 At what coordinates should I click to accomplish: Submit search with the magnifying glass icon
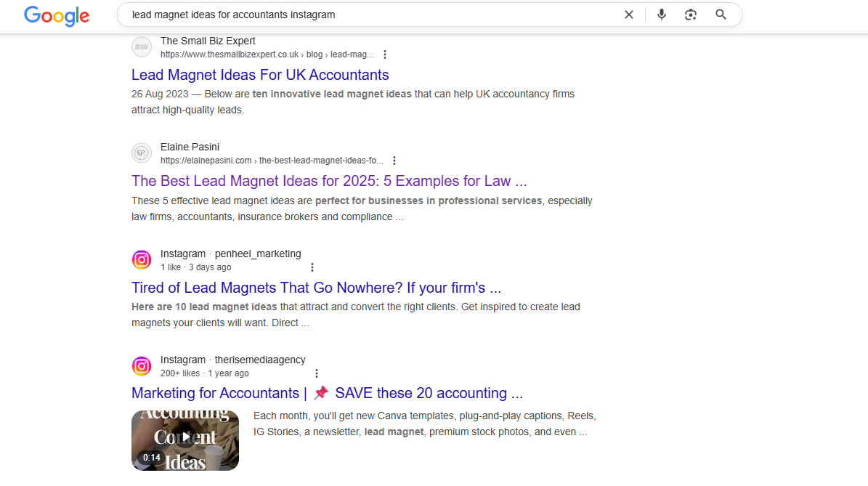click(721, 15)
